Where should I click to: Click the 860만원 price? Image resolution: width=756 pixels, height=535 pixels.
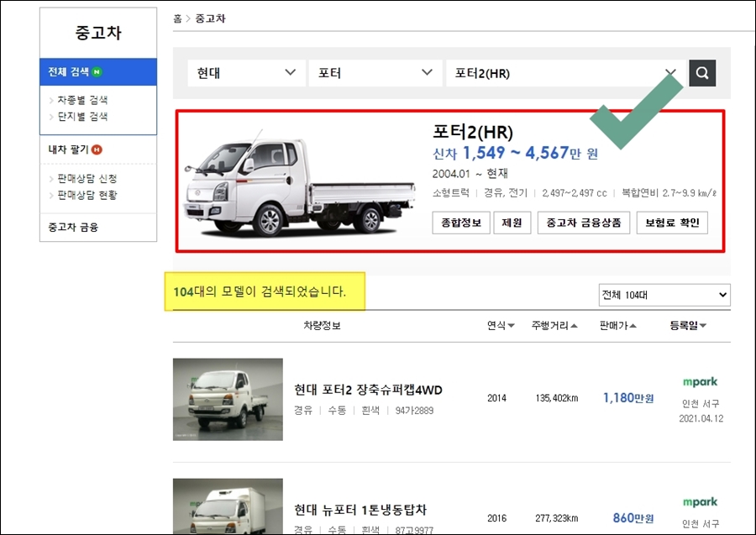633,518
